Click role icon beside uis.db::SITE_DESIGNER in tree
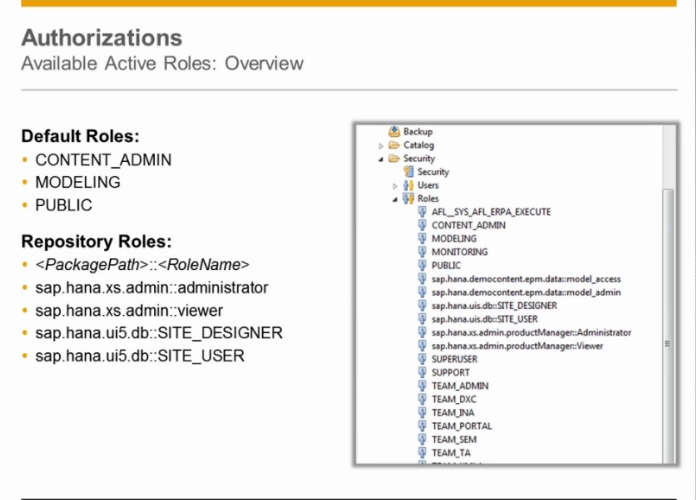The image size is (696, 500). (423, 306)
